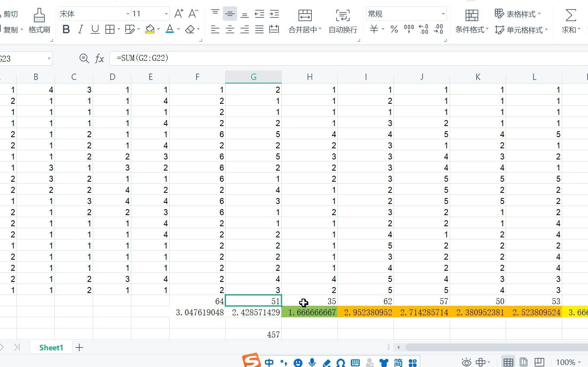Click green cell with 1.666666667
Viewport: 588px width, 367px height.
coord(310,312)
